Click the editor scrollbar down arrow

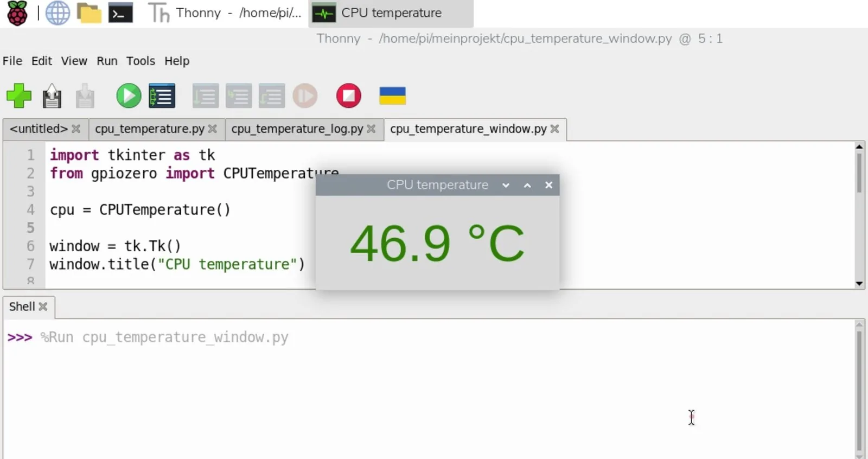(859, 283)
